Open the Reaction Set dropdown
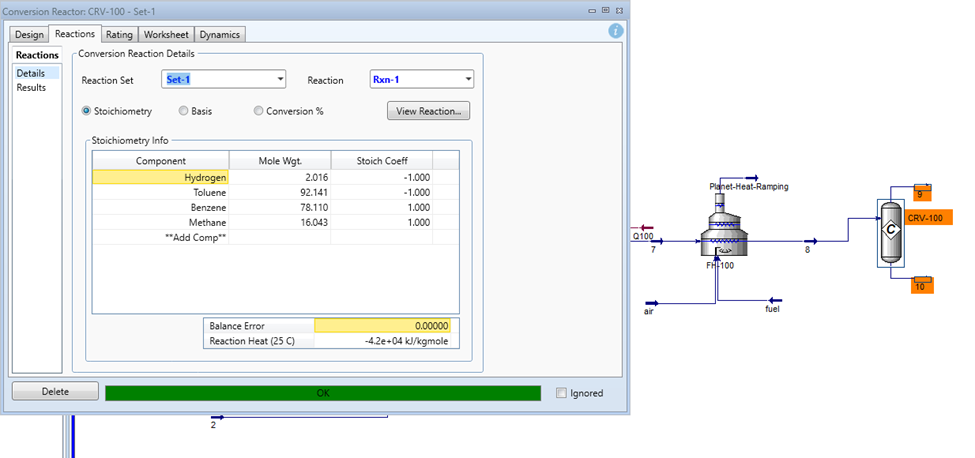The height and width of the screenshot is (458, 975). (x=224, y=80)
